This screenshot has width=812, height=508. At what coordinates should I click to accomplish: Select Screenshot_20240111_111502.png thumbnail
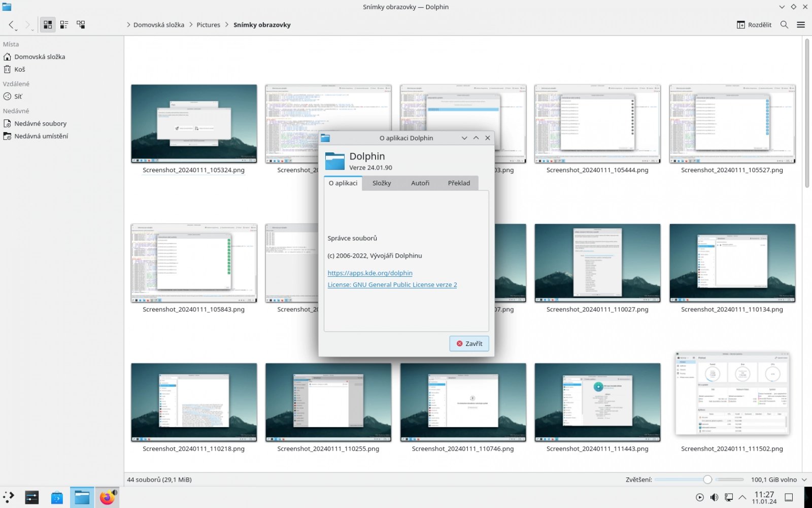point(732,394)
